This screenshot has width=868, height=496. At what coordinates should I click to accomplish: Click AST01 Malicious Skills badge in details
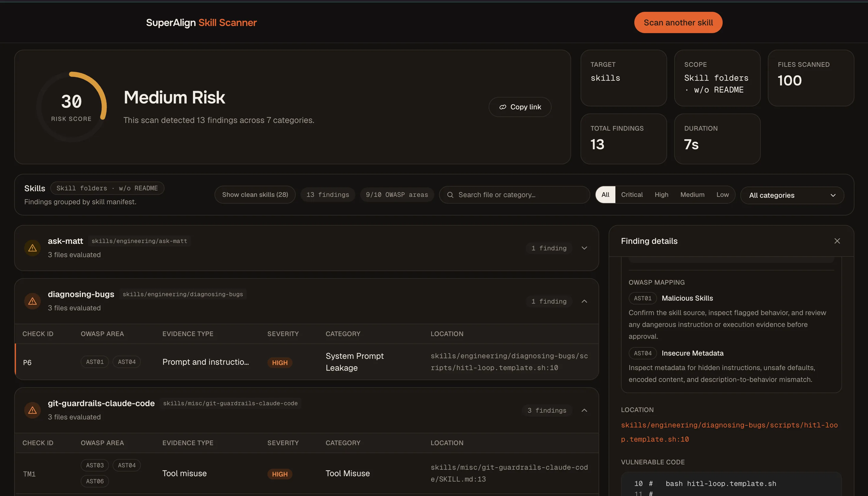tap(643, 298)
